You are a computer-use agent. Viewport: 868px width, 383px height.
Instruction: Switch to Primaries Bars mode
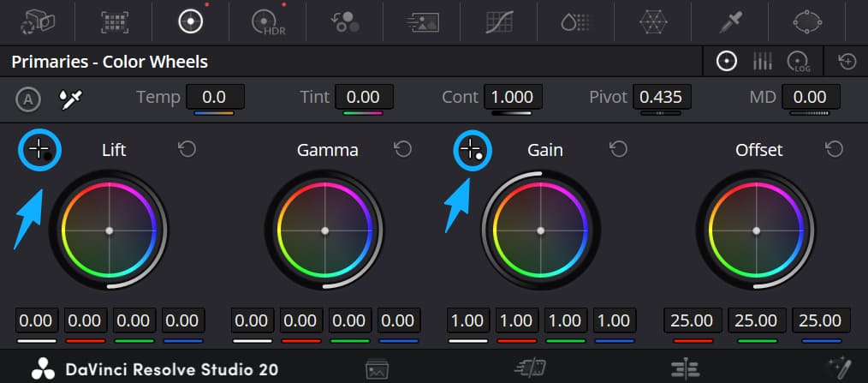[x=762, y=62]
